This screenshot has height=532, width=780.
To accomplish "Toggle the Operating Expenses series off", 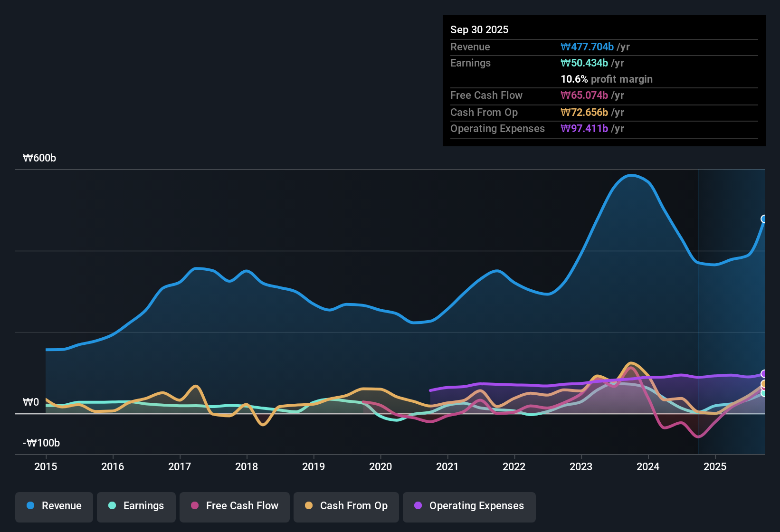I will coord(469,506).
